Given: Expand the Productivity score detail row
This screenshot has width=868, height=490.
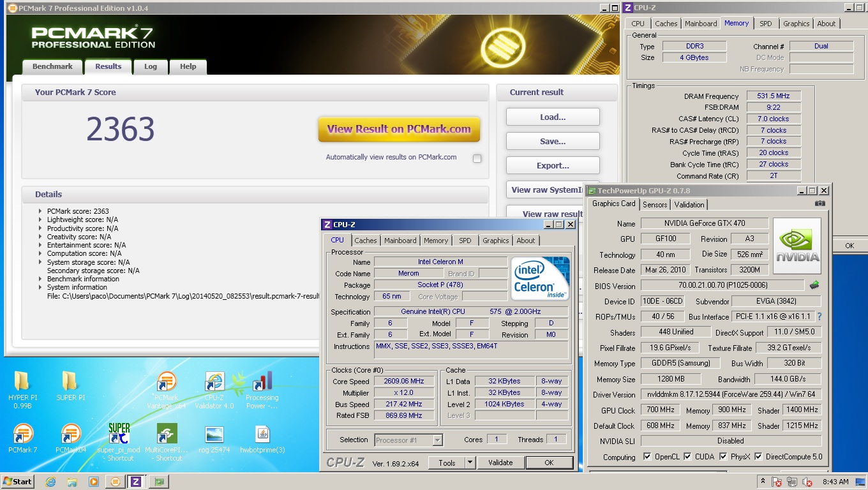Looking at the screenshot, I should 41,228.
